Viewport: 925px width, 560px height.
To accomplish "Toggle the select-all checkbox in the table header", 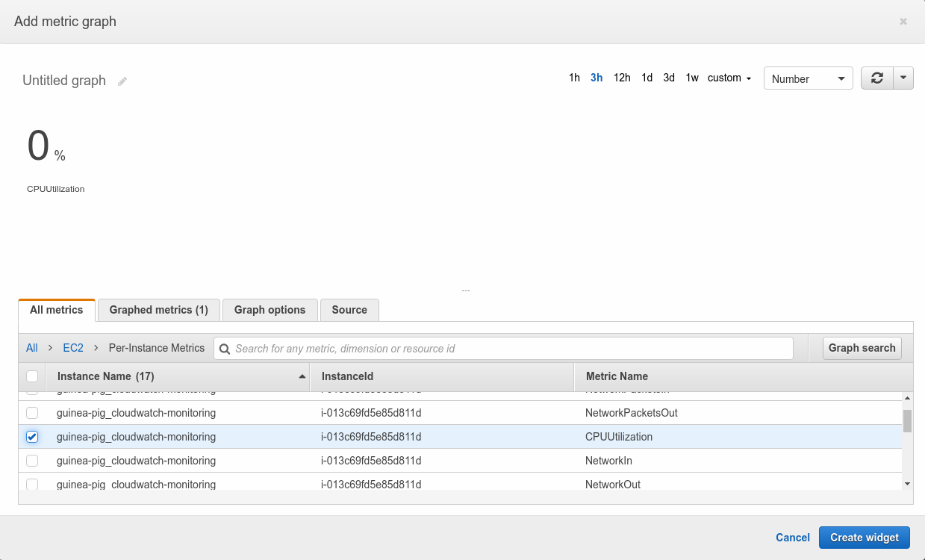I will (x=32, y=376).
